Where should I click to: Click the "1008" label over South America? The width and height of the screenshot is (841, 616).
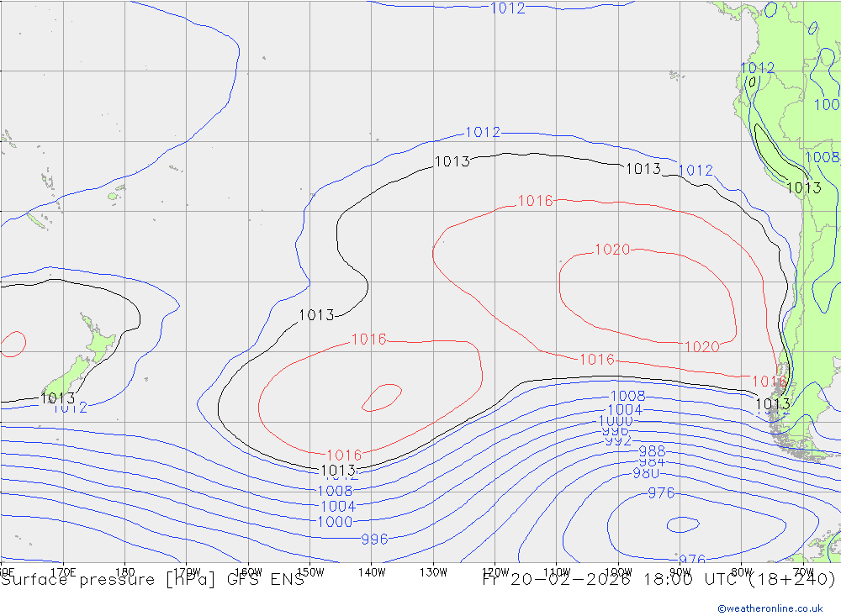pyautogui.click(x=822, y=157)
